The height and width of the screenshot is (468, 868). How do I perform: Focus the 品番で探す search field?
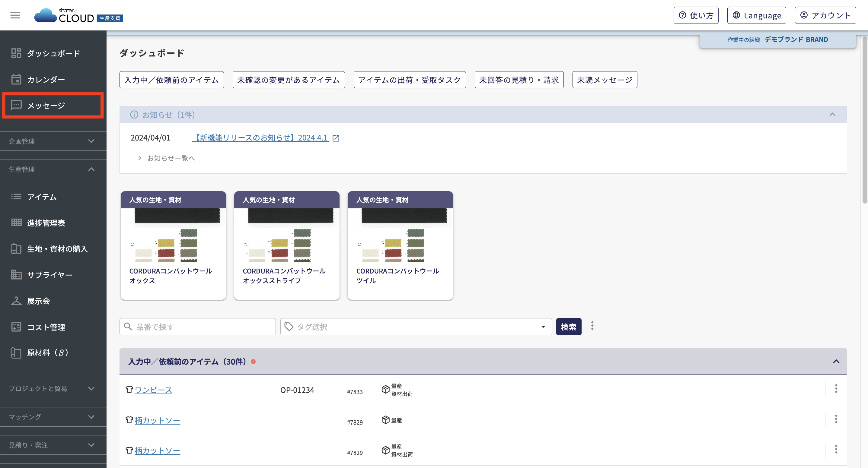(197, 327)
